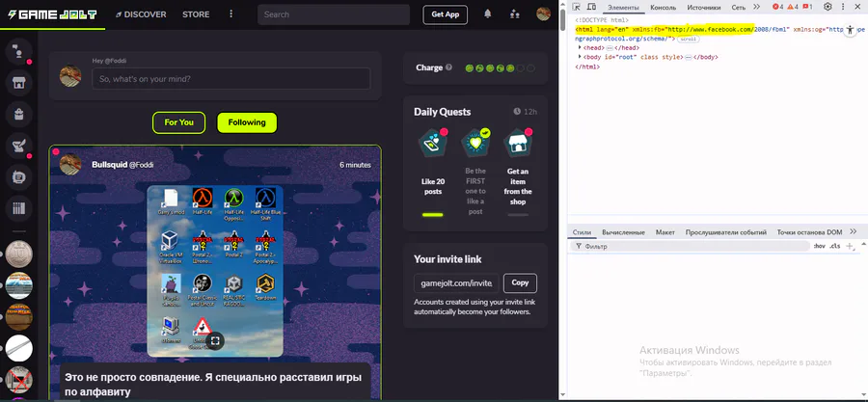This screenshot has width=868, height=402.
Task: Open the @Foddi handle link on the post
Action: [141, 165]
